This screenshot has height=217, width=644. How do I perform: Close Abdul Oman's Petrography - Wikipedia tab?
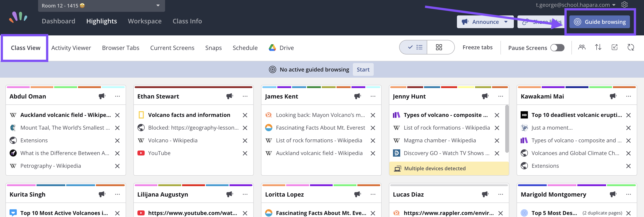[x=117, y=166]
